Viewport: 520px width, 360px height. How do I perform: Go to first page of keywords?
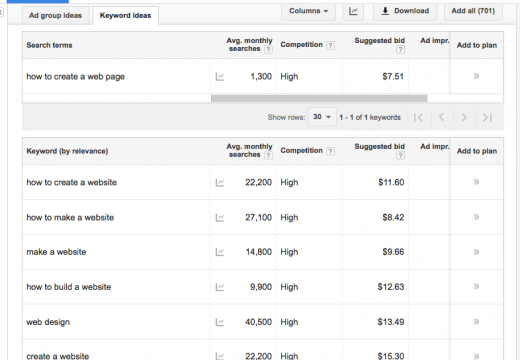(419, 117)
